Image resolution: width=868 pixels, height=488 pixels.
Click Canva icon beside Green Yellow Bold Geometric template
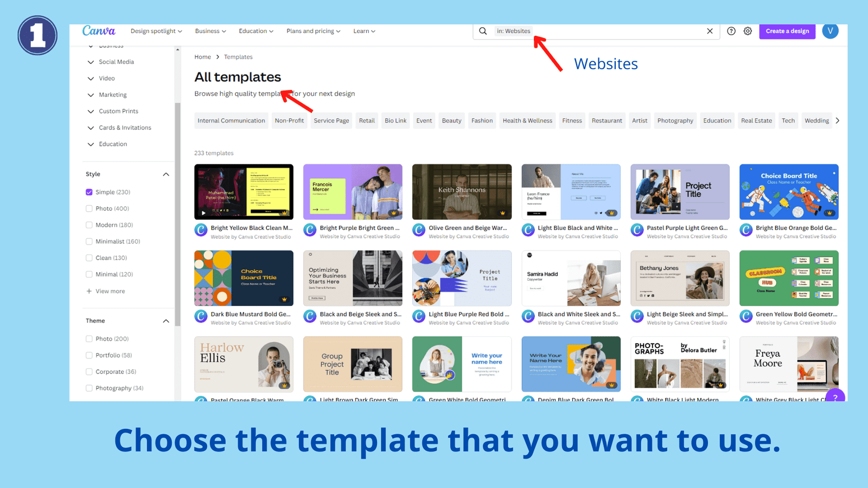click(746, 317)
